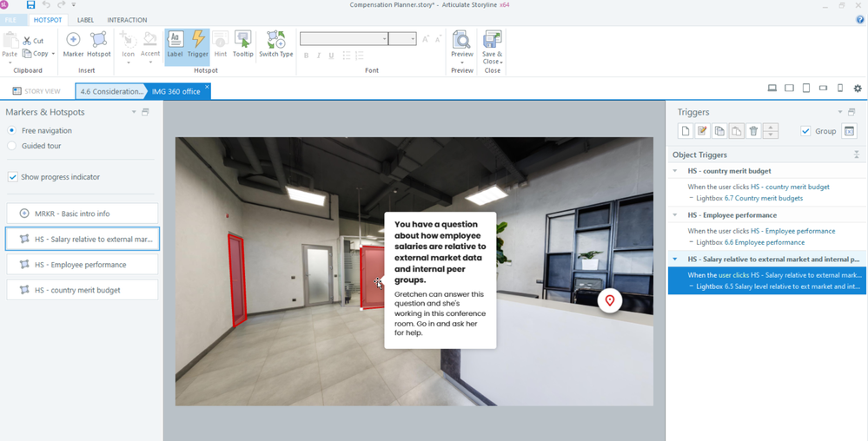Open the Preview ribbon button
Screen dimensions: 868x441
pyautogui.click(x=462, y=43)
